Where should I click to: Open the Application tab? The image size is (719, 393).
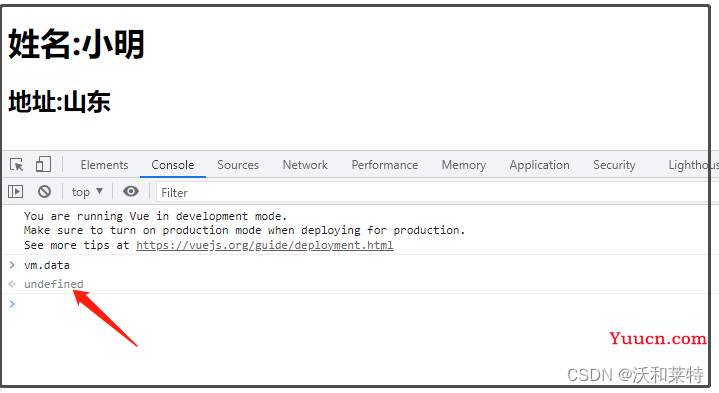[539, 165]
